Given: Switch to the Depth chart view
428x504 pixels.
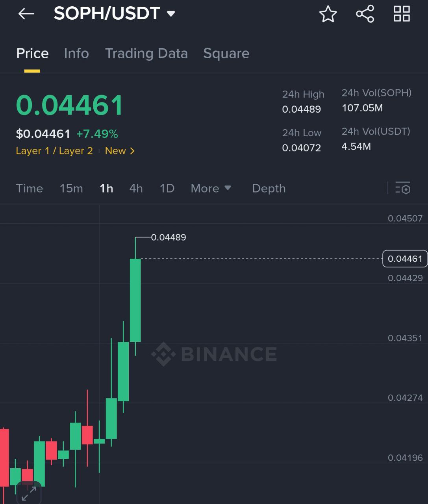Looking at the screenshot, I should [269, 188].
